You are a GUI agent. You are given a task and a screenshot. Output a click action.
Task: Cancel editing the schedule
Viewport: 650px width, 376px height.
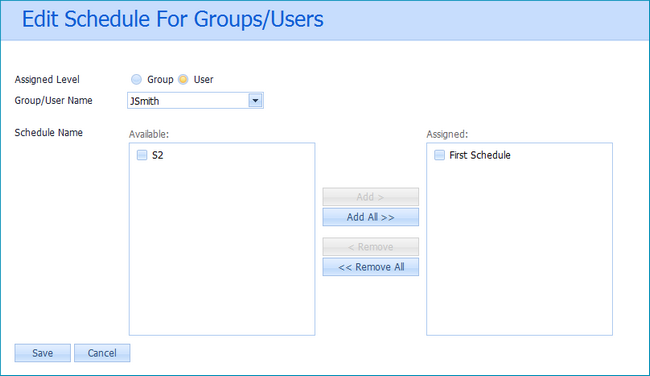click(102, 353)
